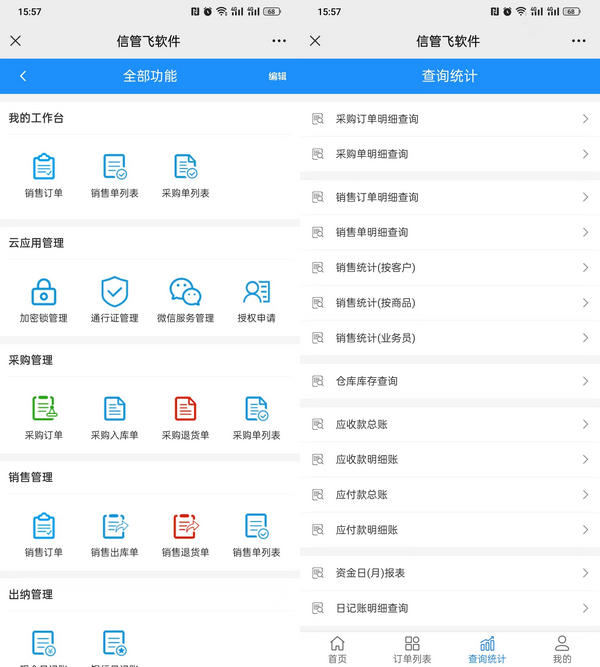Tap the 通行证管理 shield icon
600x667 pixels.
point(115,292)
